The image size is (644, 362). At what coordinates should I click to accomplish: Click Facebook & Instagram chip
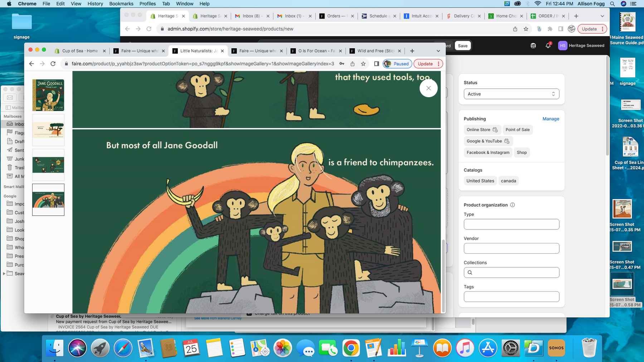pyautogui.click(x=488, y=153)
